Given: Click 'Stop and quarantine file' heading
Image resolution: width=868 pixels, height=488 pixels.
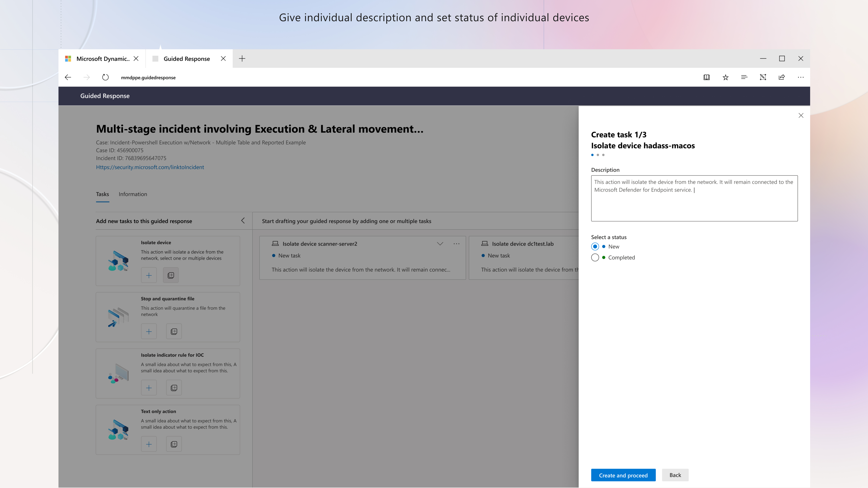Looking at the screenshot, I should coord(167,299).
